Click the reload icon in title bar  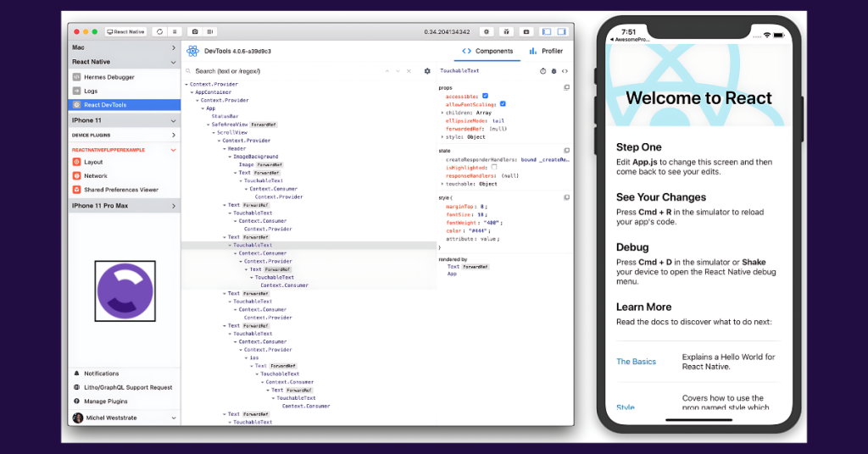(x=160, y=31)
